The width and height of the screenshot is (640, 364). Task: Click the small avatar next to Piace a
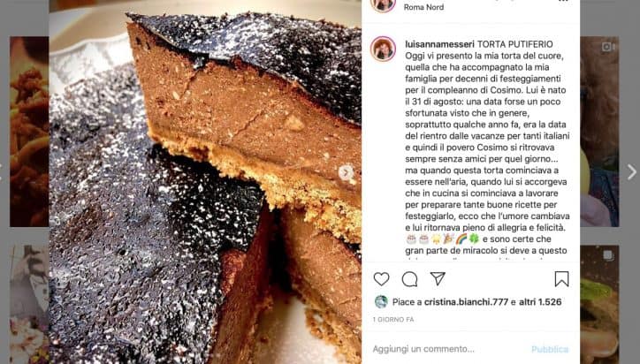pos(381,302)
